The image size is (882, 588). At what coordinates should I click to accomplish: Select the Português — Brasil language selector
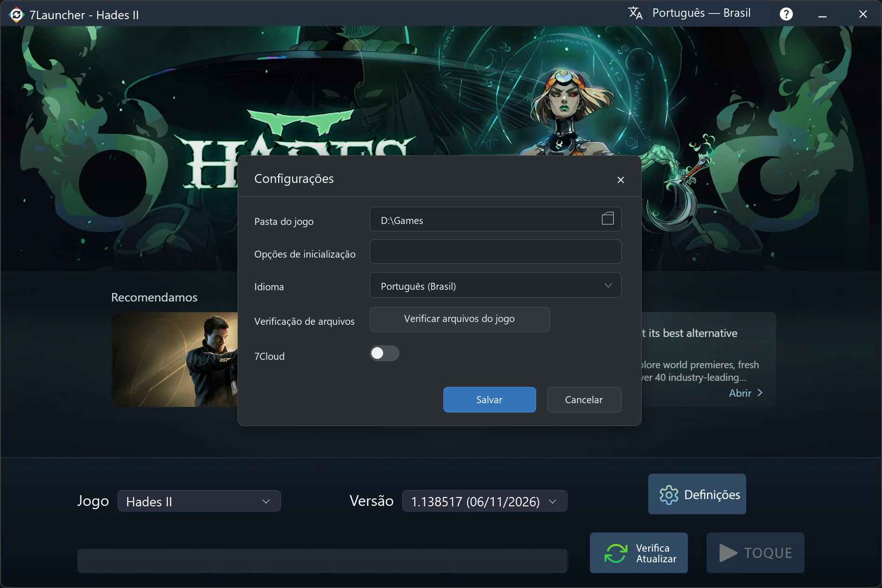701,13
